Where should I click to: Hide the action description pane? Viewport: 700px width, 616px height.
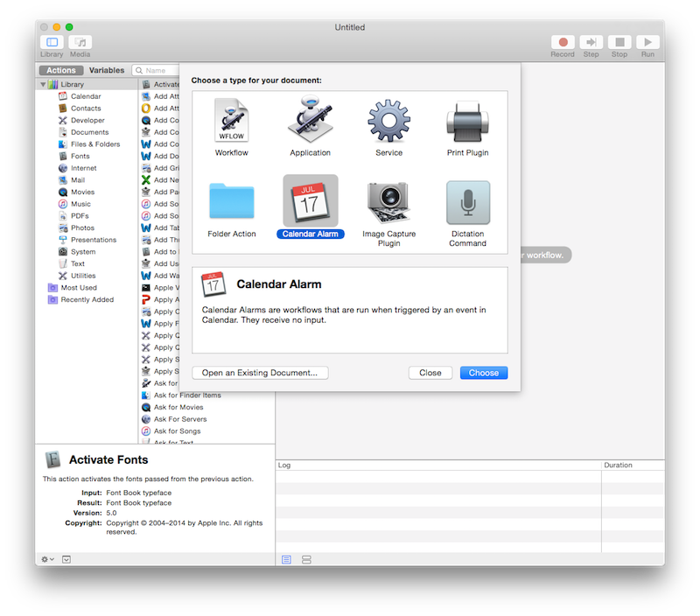[x=66, y=559]
